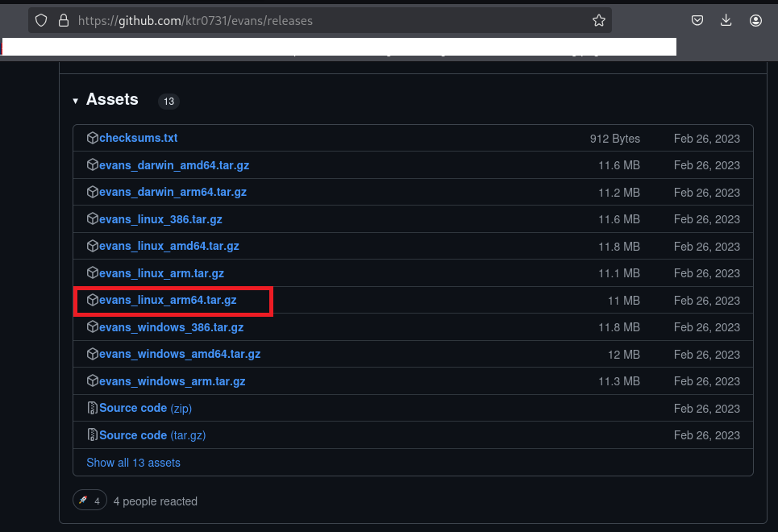The height and width of the screenshot is (532, 778).
Task: Download evans_darwin_amd64.tar.gz
Action: pyautogui.click(x=173, y=165)
